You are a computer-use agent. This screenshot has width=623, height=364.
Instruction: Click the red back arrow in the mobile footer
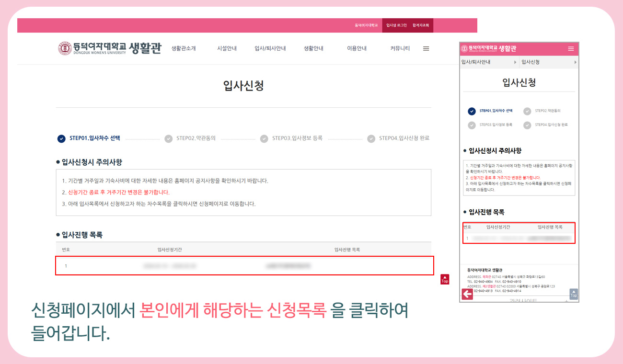point(467,294)
